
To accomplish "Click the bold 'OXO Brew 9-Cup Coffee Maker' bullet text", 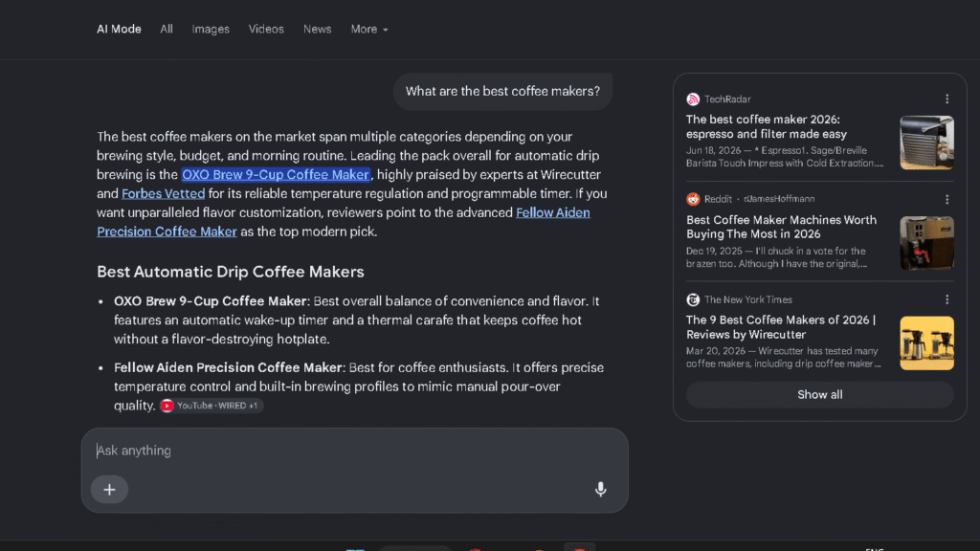I will [x=210, y=301].
